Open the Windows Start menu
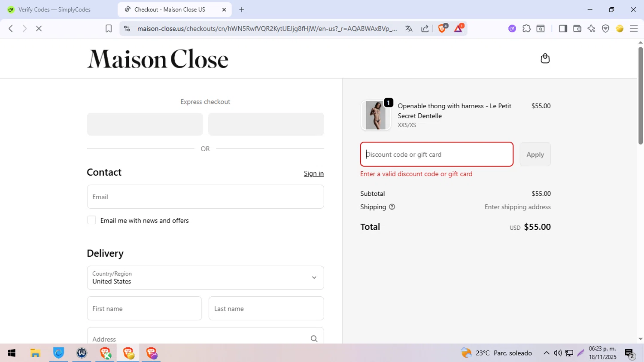 tap(12, 353)
